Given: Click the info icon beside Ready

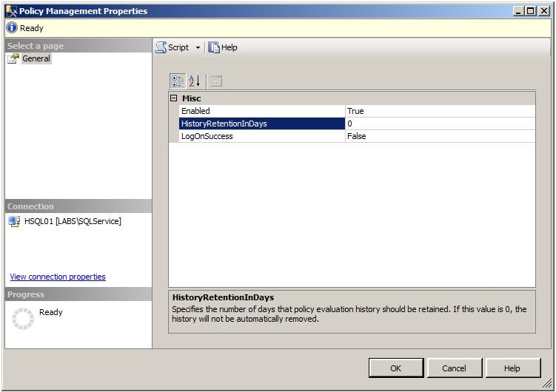Looking at the screenshot, I should tap(12, 27).
